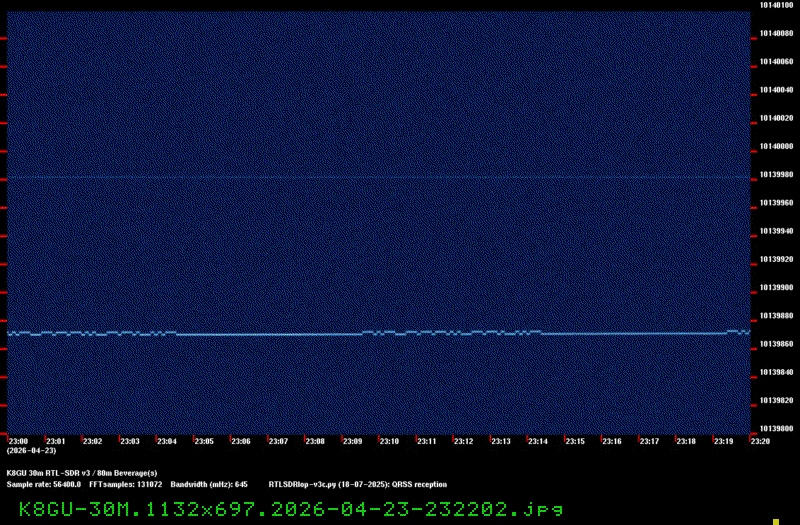Click the 23:03 time axis label
Image resolution: width=800 pixels, height=525 pixels.
(x=130, y=441)
